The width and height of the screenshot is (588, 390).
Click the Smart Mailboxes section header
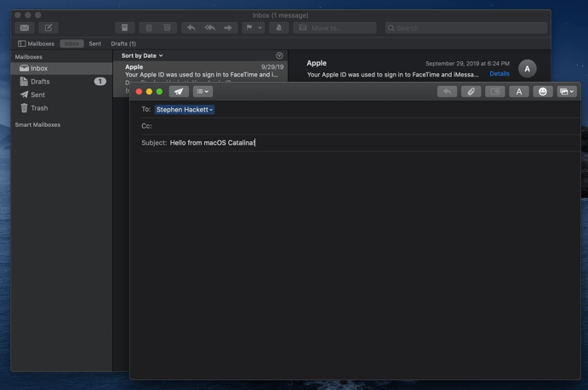point(37,124)
